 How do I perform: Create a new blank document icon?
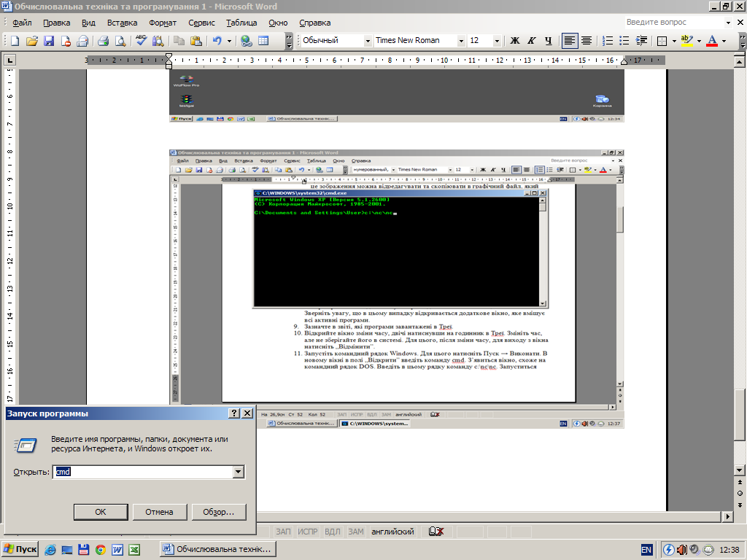[15, 41]
